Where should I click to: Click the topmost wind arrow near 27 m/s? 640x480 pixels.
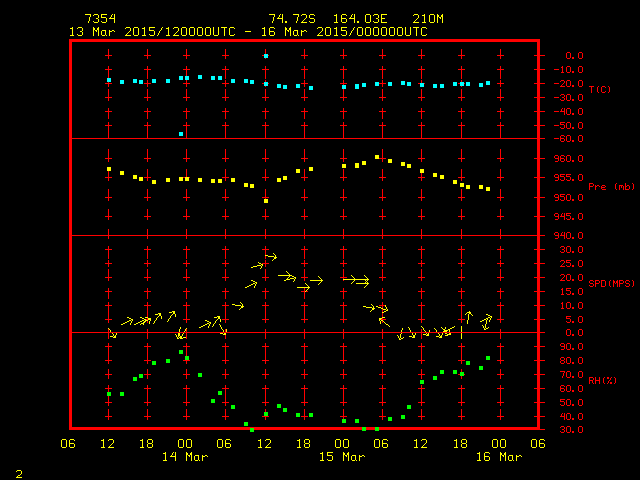271,257
